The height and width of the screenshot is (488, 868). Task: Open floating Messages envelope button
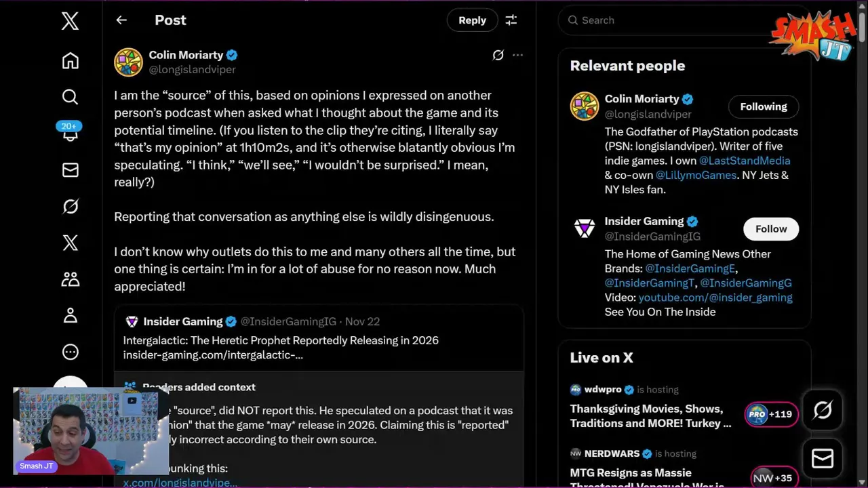822,459
